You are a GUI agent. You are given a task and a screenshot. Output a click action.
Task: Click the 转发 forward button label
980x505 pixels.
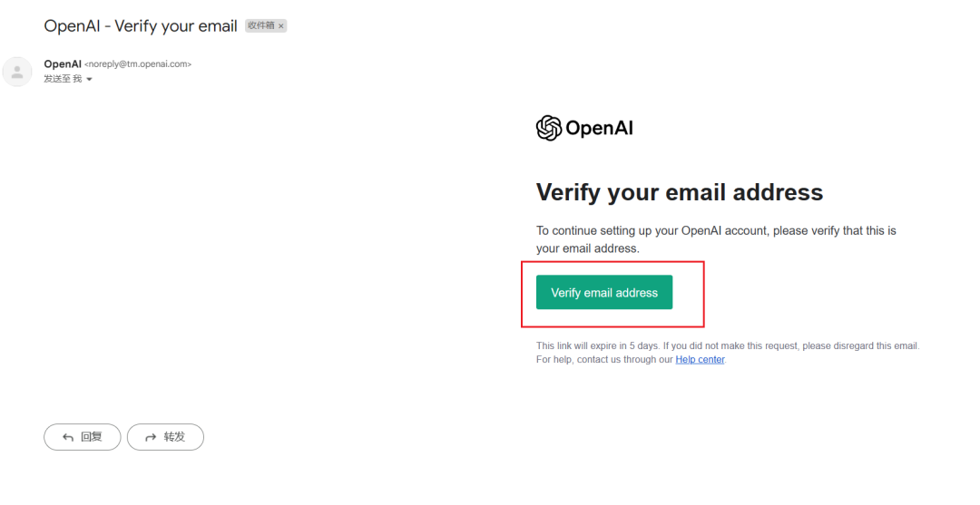pos(174,437)
